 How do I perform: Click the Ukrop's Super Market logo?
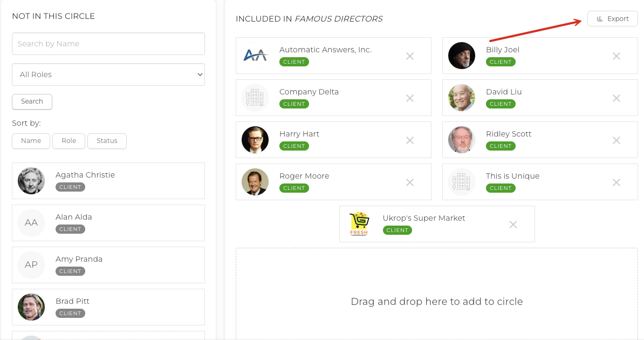[359, 224]
